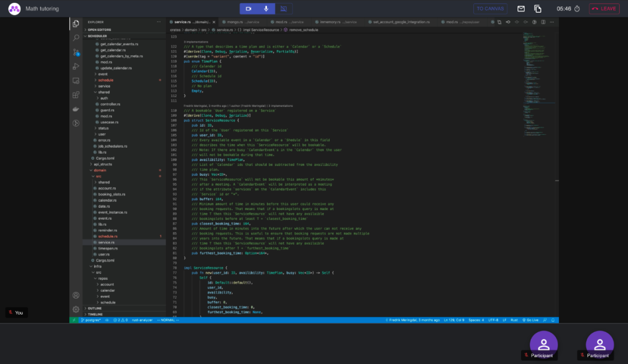The image size is (628, 364).
Task: Open the Manage gear icon
Action: tap(76, 309)
